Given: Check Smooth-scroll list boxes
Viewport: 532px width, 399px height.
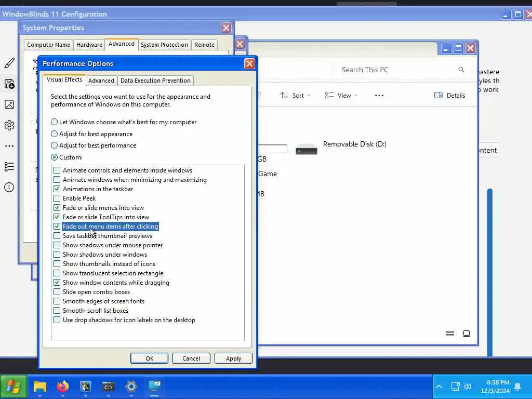Looking at the screenshot, I should (x=57, y=311).
